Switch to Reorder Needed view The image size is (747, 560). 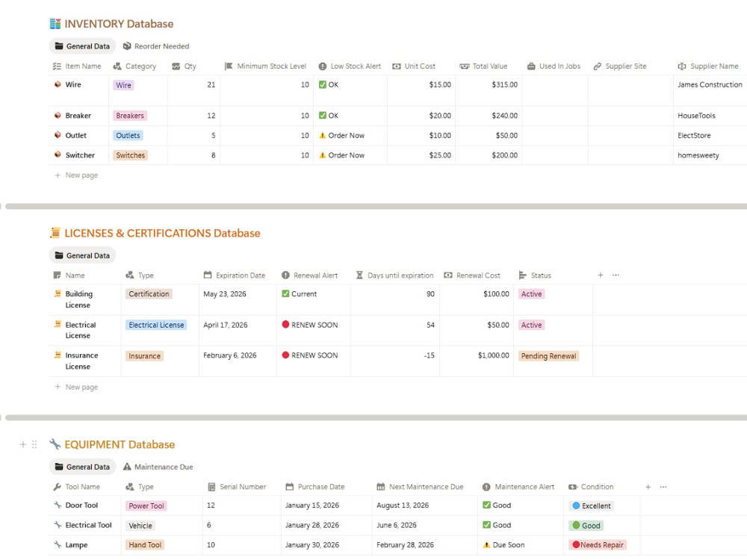(x=156, y=46)
